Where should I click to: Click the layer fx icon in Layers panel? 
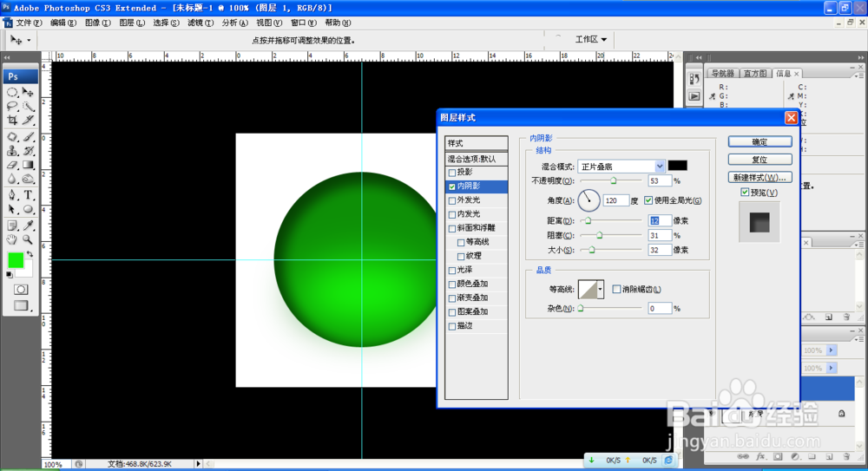click(760, 456)
